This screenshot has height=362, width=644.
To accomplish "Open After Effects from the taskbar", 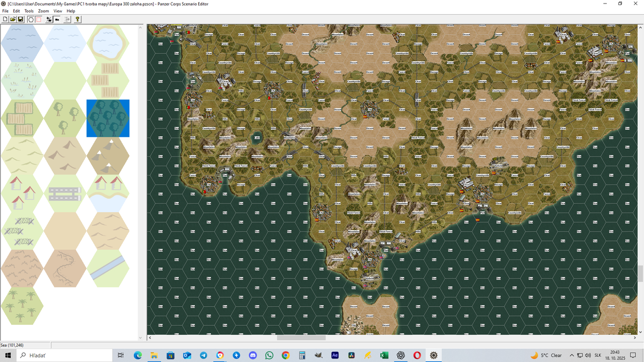I will [335, 355].
